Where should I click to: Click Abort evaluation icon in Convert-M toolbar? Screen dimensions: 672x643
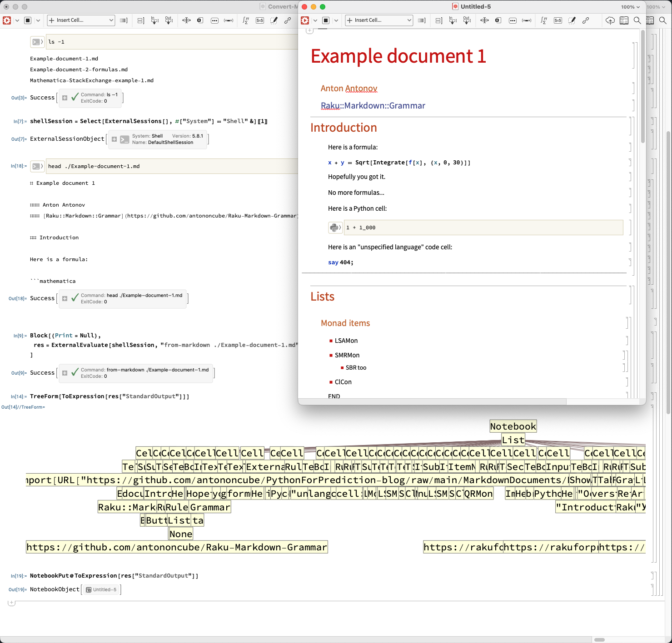[28, 20]
